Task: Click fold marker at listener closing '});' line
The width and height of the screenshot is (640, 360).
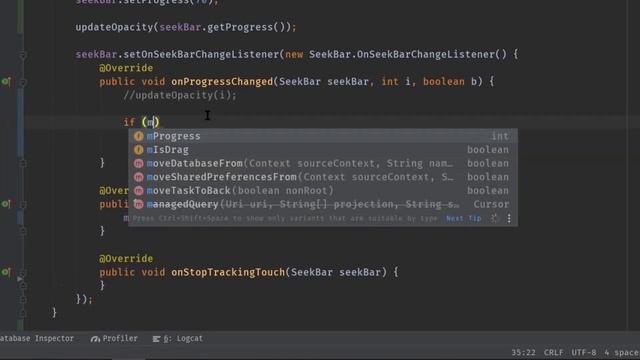Action: tap(23, 300)
